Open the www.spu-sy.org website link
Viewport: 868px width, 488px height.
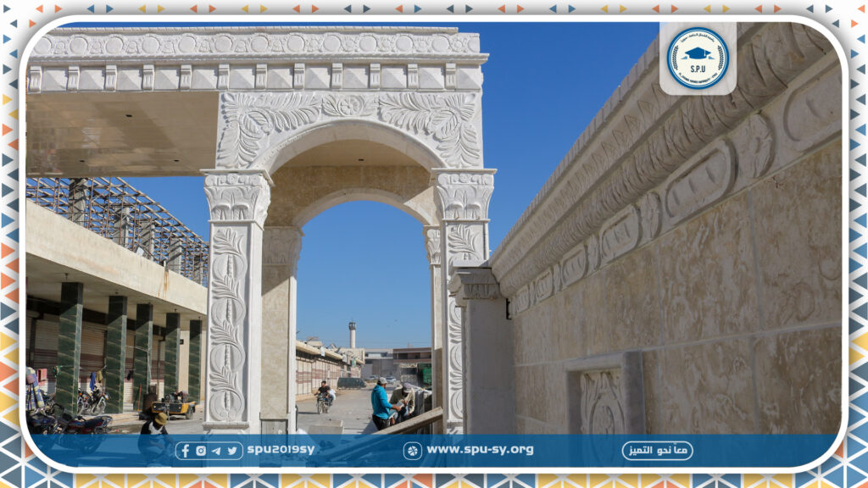coord(480,450)
